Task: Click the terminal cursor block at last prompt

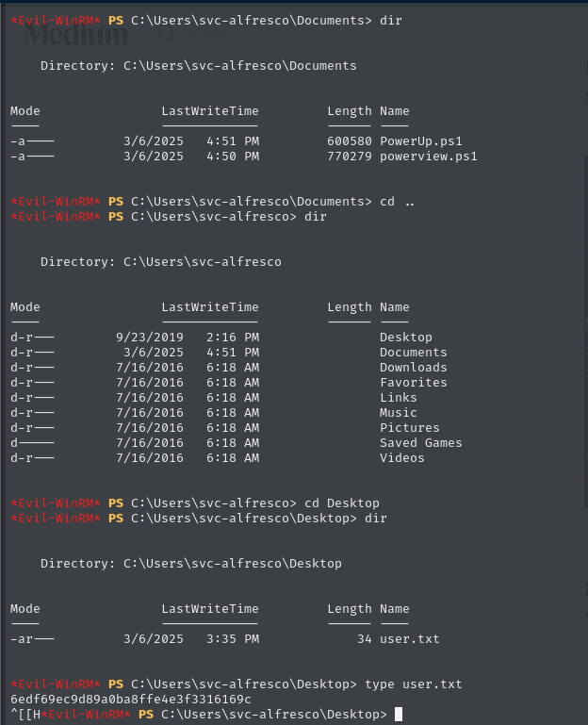Action: [x=399, y=714]
